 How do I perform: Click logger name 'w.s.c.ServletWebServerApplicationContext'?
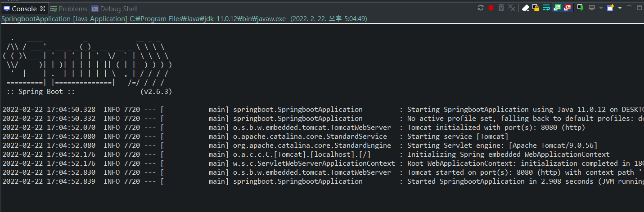(x=314, y=163)
